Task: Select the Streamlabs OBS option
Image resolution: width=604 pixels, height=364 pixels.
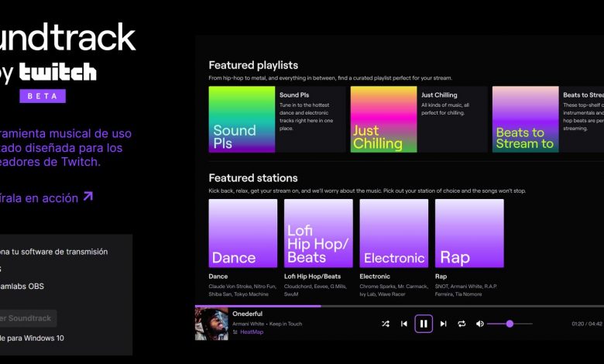Action: (x=23, y=286)
